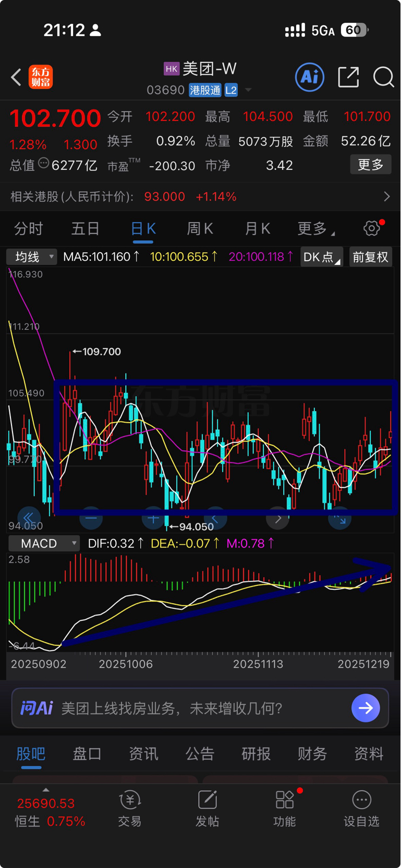Image resolution: width=401 pixels, height=868 pixels.
Task: Tap the DEA:-0.07 value
Action: click(x=184, y=543)
